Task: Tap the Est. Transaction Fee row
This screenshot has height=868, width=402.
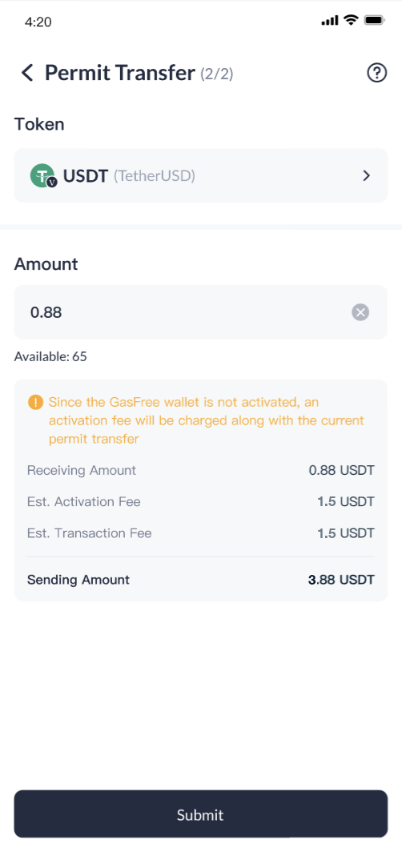Action: click(200, 533)
